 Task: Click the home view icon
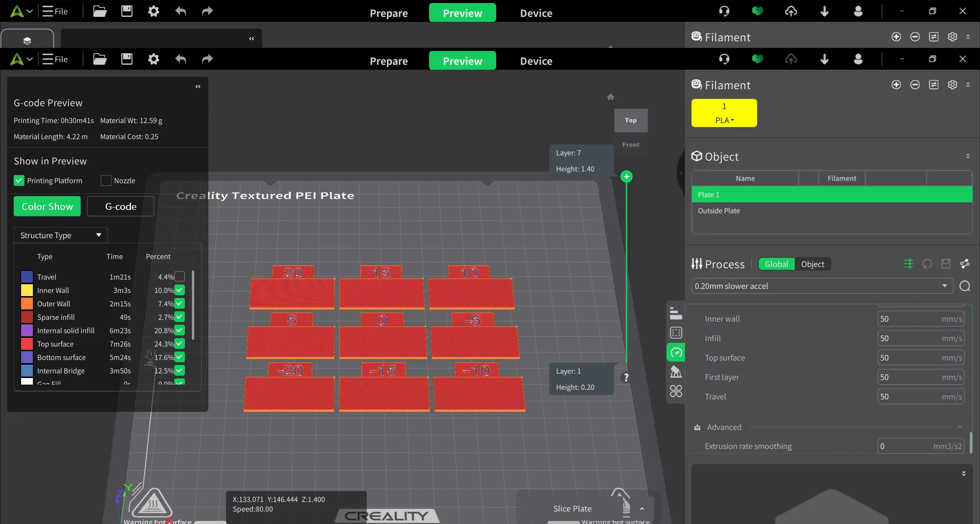[611, 97]
